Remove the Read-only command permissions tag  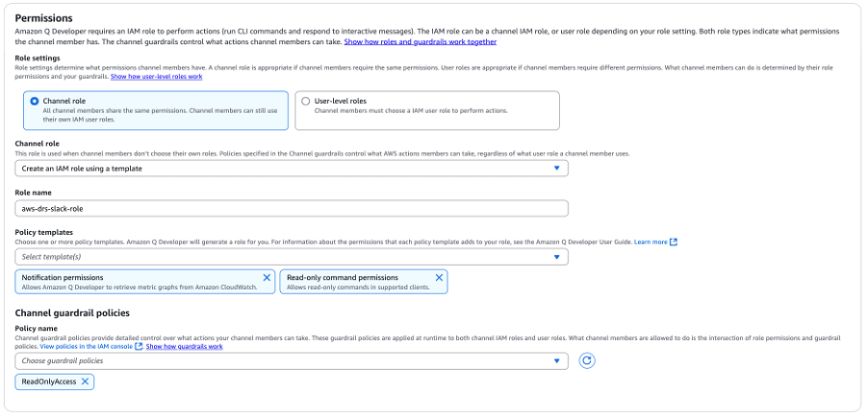click(439, 277)
